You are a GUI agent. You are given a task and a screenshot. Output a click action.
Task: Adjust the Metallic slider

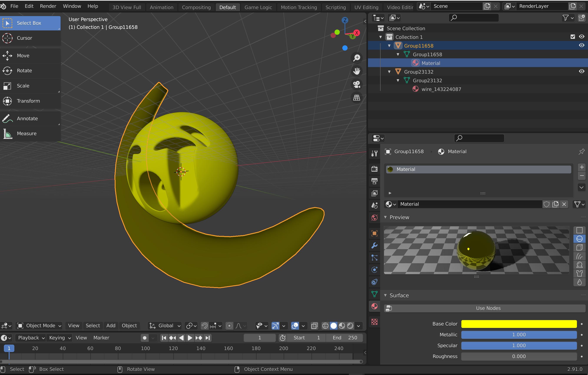click(x=519, y=335)
